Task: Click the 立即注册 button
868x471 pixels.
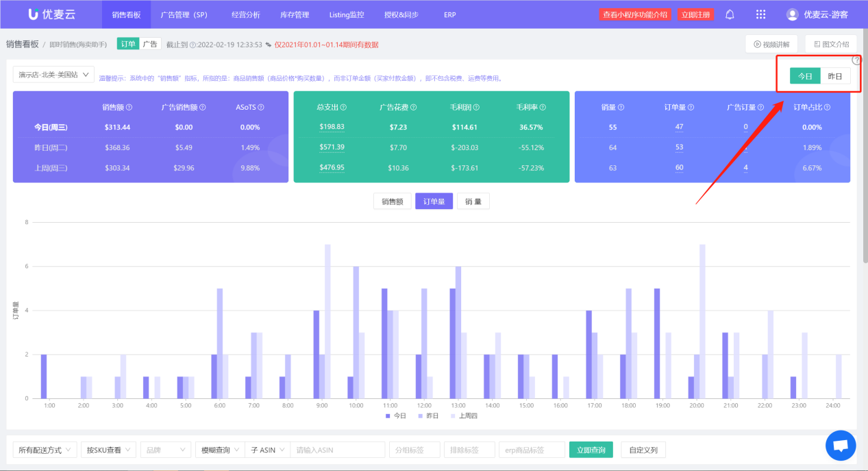Action: click(x=696, y=14)
